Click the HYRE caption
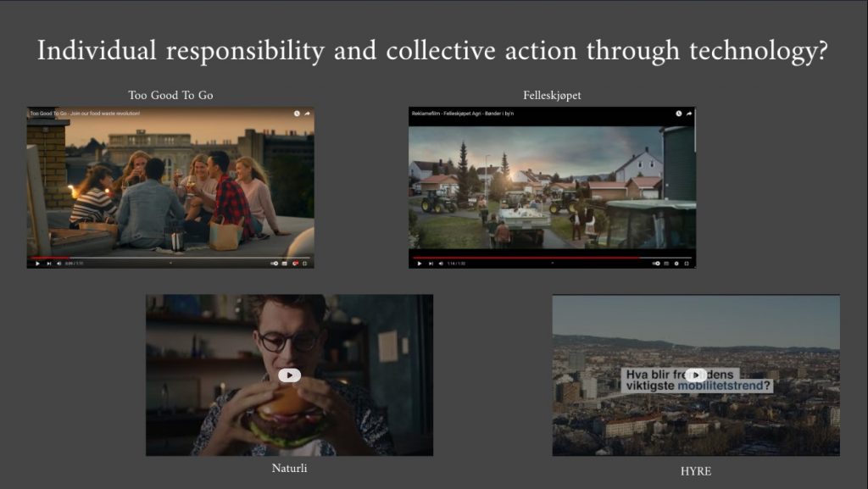Image resolution: width=868 pixels, height=489 pixels. point(696,471)
